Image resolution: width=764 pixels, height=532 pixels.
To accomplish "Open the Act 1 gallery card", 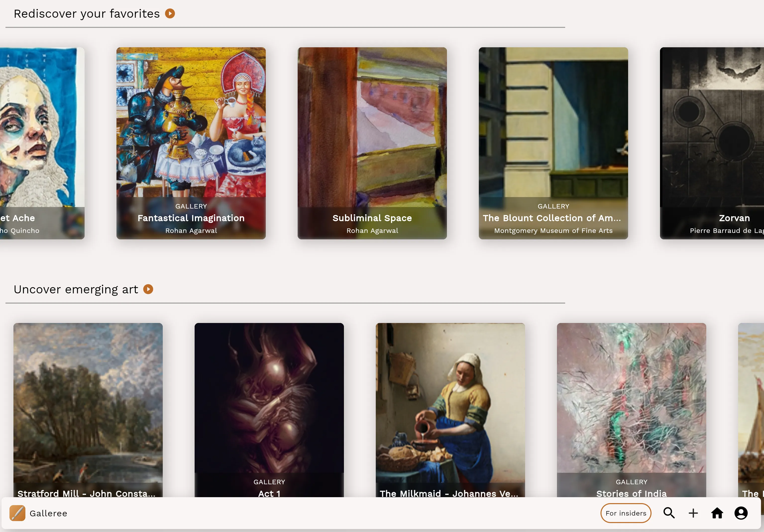I will coord(269,409).
